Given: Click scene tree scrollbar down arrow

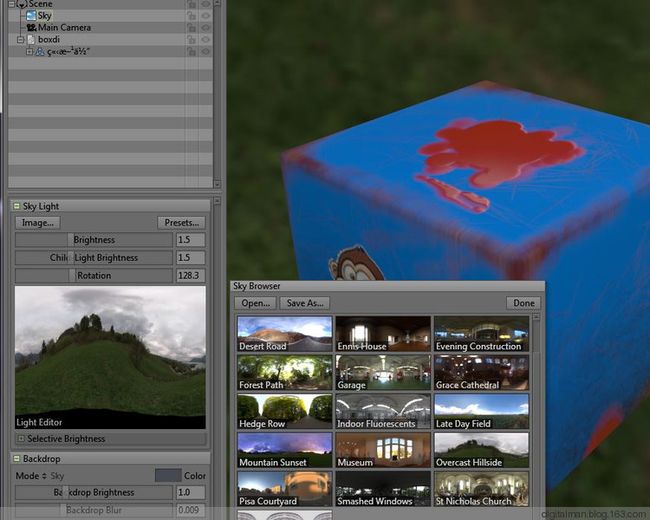Looking at the screenshot, I should pyautogui.click(x=217, y=184).
